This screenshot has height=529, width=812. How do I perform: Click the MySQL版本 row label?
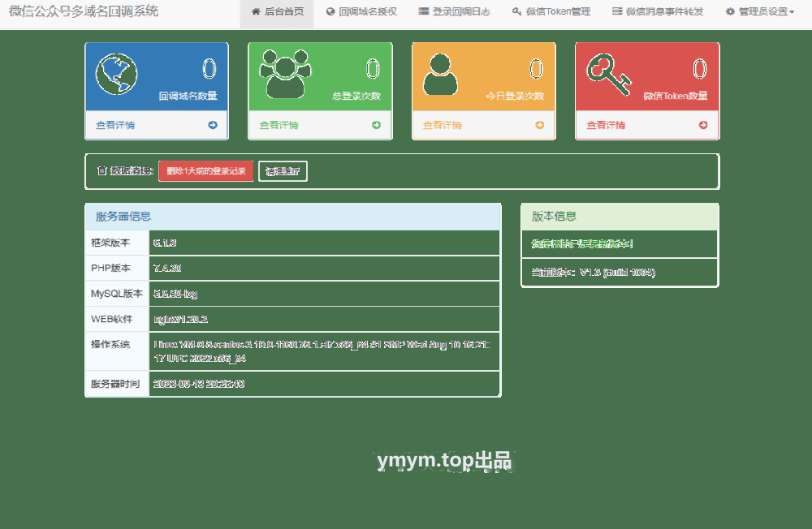(x=116, y=294)
